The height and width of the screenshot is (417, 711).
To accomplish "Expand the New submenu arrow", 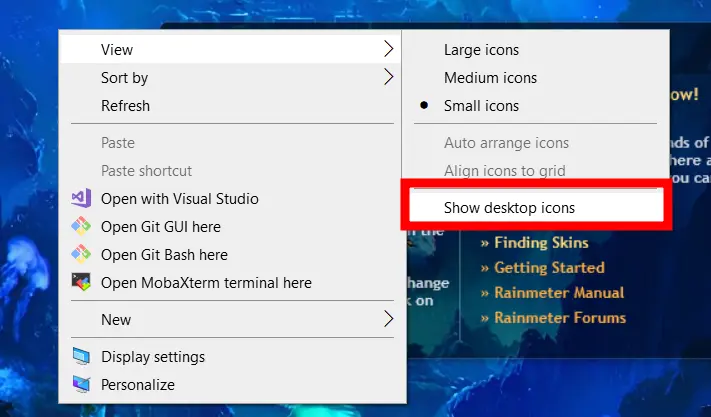I will coord(388,320).
